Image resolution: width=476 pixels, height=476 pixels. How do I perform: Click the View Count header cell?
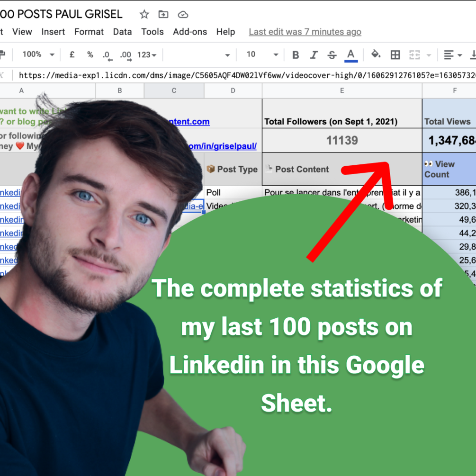449,169
